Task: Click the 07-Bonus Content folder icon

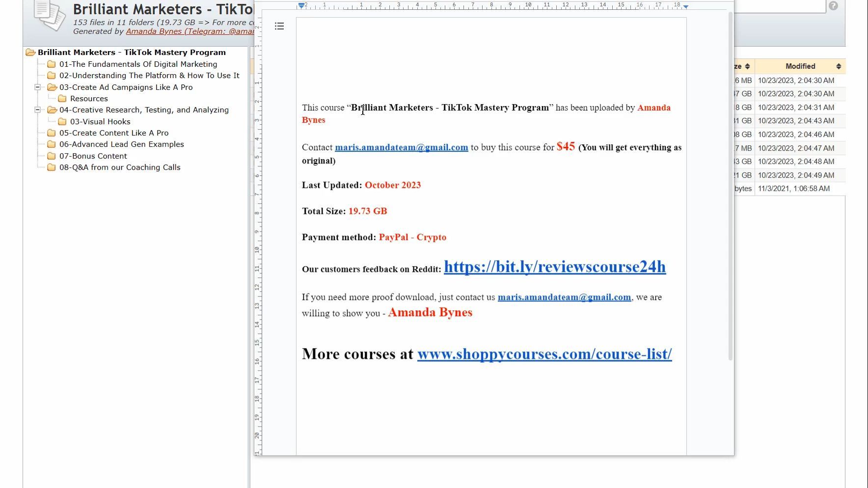Action: point(52,156)
